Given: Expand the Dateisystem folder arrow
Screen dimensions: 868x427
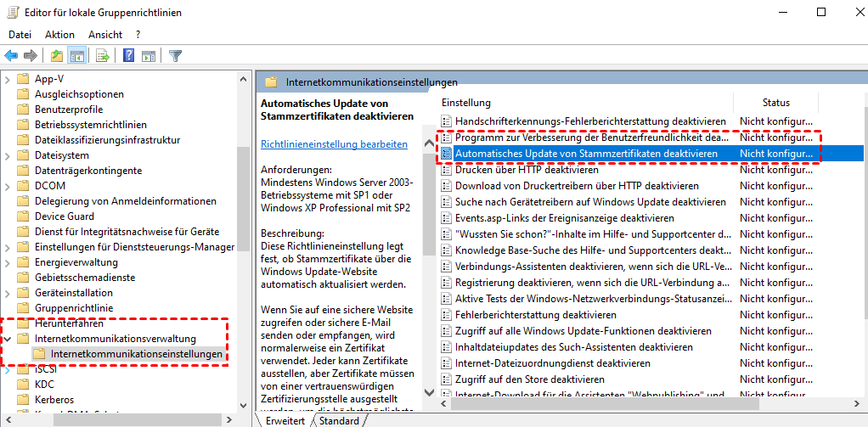Looking at the screenshot, I should point(8,155).
